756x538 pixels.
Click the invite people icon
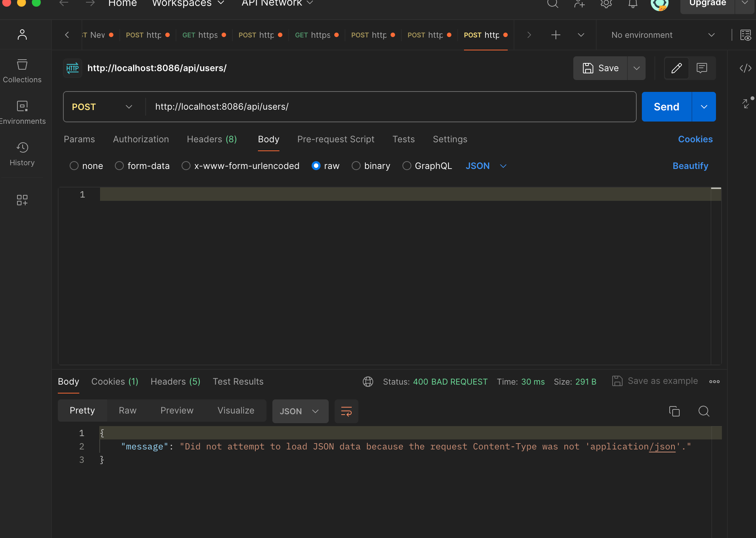tap(579, 3)
